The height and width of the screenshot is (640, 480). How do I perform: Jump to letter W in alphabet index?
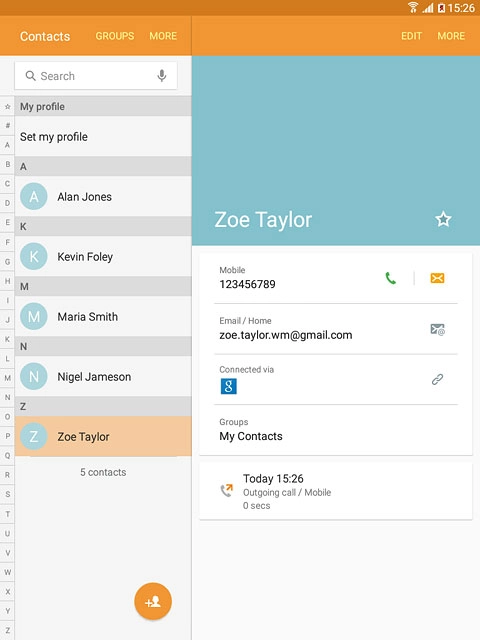pos(7,572)
